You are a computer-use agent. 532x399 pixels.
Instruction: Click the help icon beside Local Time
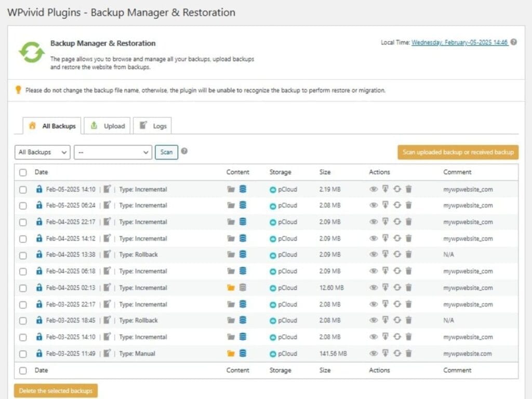[514, 43]
